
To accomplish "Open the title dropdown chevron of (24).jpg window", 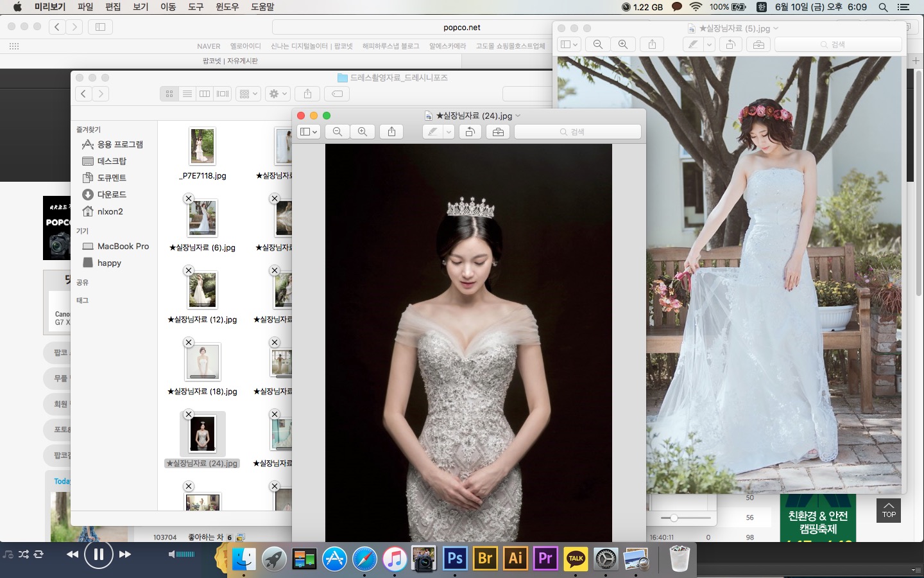I will pyautogui.click(x=518, y=116).
